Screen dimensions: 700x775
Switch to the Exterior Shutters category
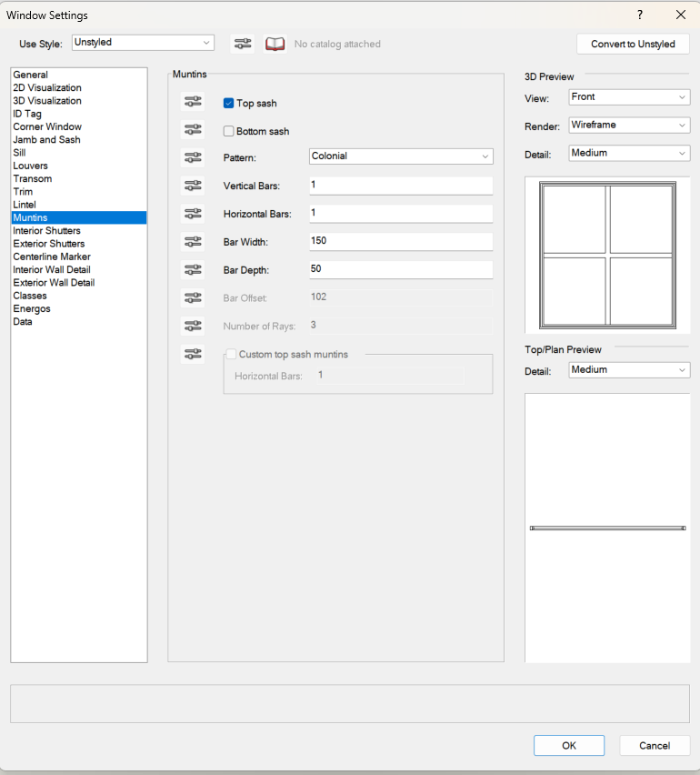pyautogui.click(x=49, y=244)
